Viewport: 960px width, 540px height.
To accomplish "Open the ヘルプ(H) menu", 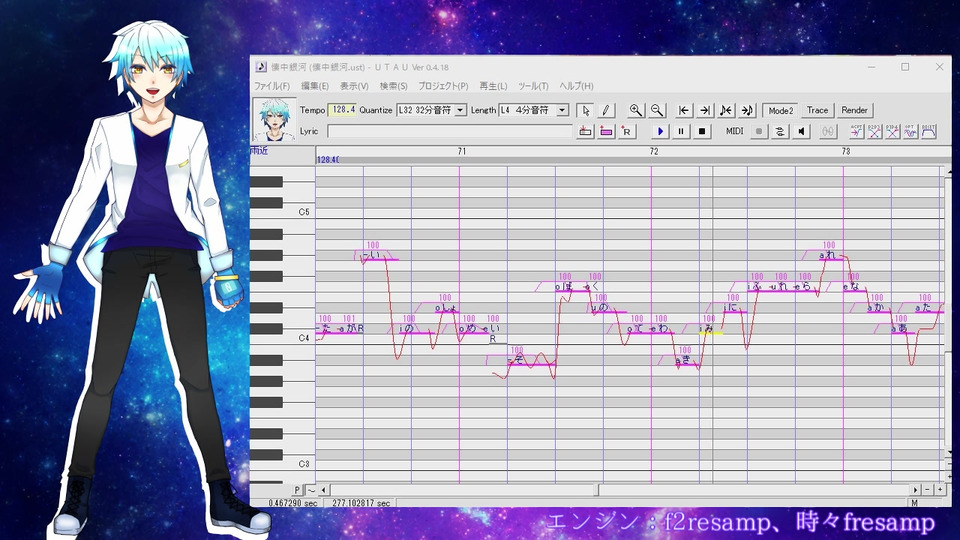I will (577, 86).
